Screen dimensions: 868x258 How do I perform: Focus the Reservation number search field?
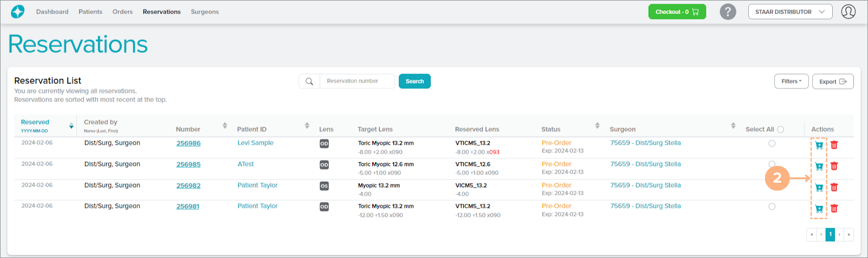tap(357, 81)
